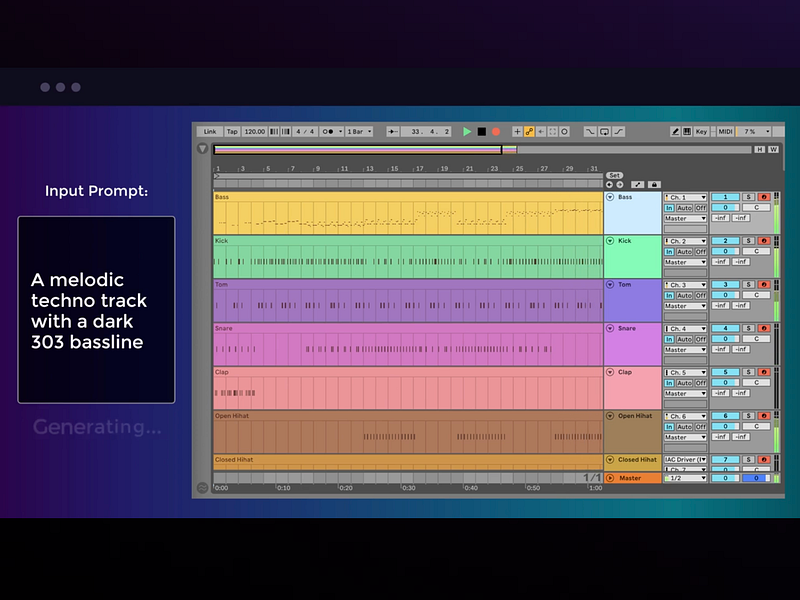
Task: Click the Capture MIDI icon
Action: tap(553, 132)
